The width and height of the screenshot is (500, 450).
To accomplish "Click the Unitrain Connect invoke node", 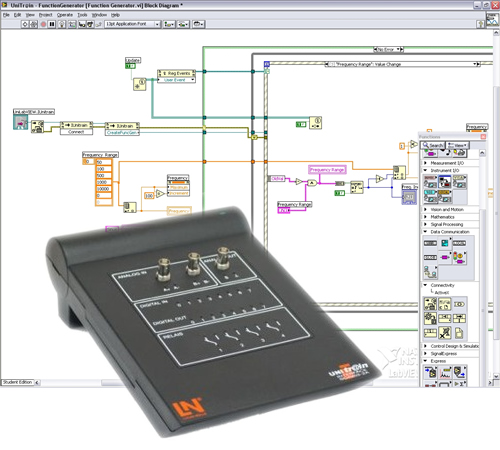I will tap(76, 128).
